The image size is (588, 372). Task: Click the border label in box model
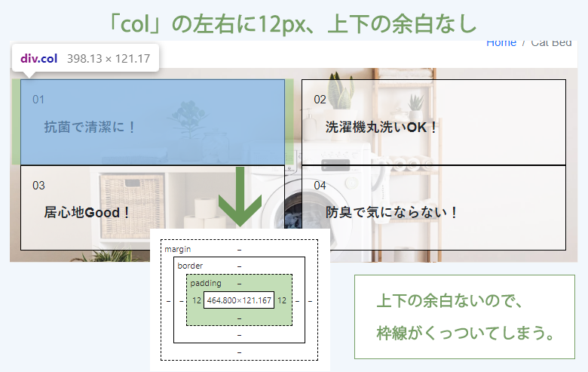(x=190, y=266)
